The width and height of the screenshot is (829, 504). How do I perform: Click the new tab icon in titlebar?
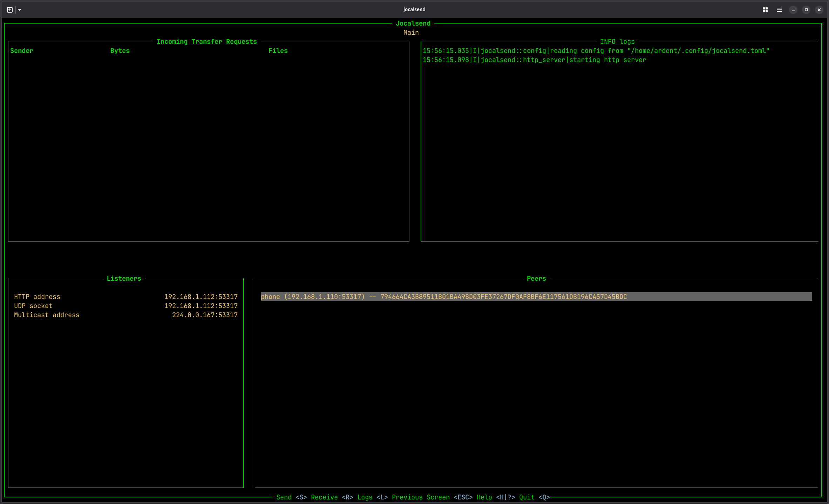10,10
